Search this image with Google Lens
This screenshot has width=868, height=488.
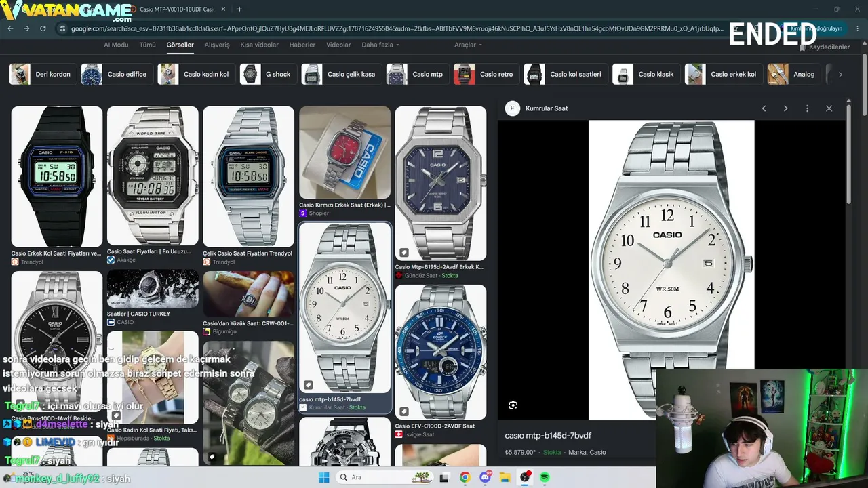point(513,405)
